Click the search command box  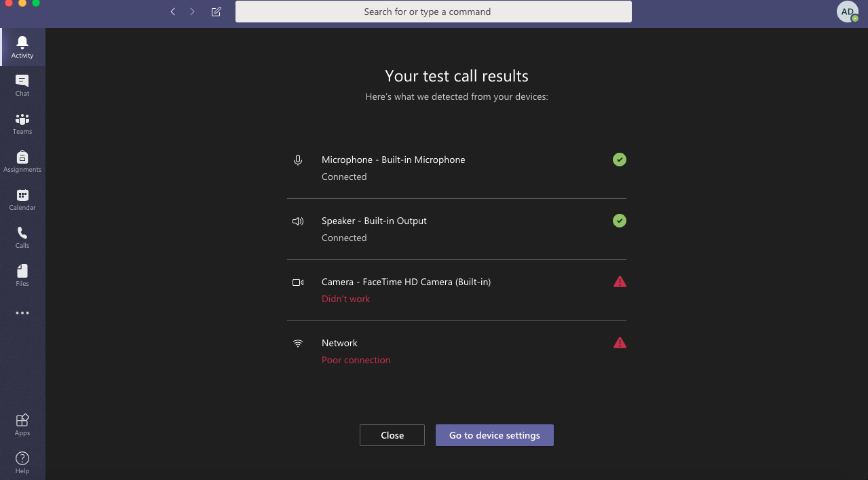coord(433,12)
